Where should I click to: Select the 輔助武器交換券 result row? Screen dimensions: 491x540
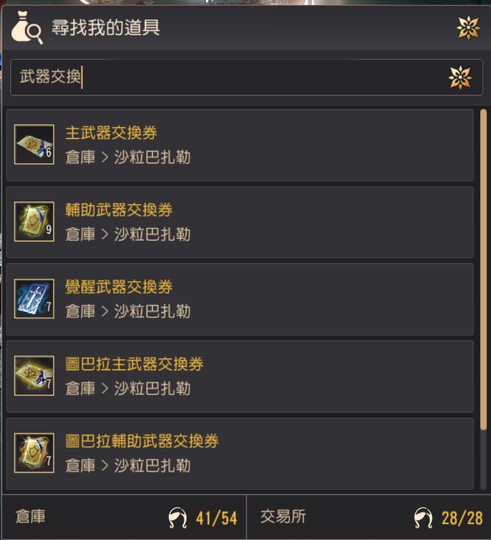coord(240,222)
